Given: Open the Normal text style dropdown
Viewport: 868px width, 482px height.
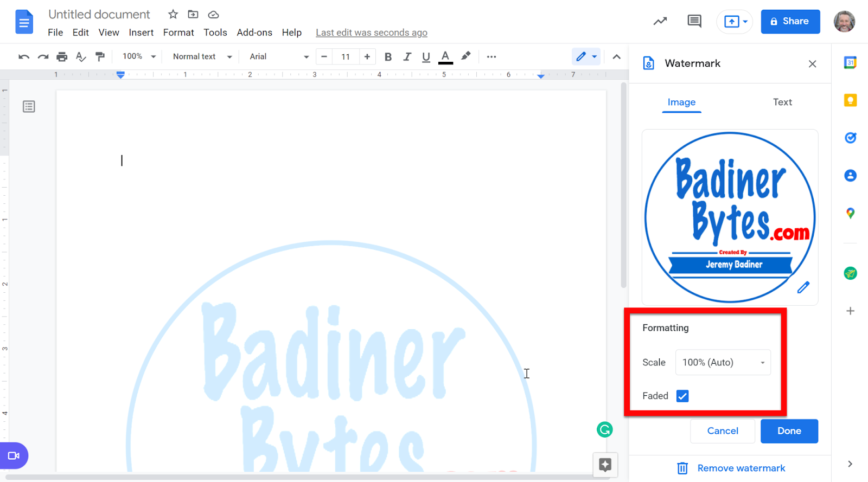Looking at the screenshot, I should tap(202, 56).
